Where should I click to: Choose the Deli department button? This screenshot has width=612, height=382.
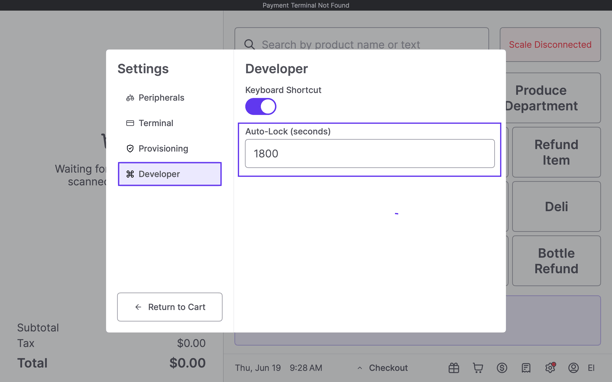tap(556, 206)
